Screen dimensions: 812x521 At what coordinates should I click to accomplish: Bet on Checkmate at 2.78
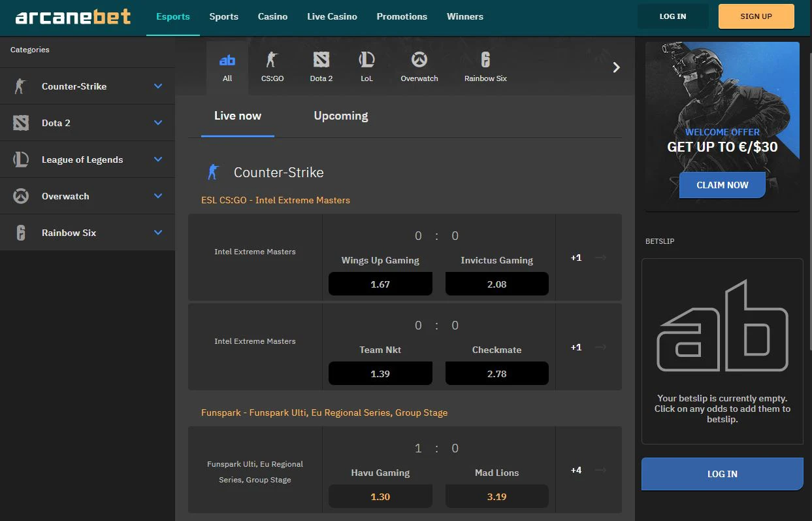pos(497,374)
